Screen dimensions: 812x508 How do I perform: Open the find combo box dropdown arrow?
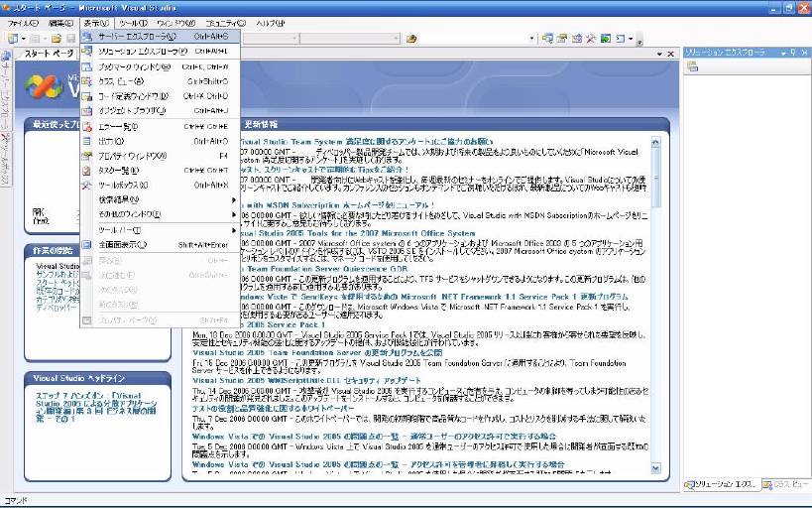pyautogui.click(x=531, y=39)
